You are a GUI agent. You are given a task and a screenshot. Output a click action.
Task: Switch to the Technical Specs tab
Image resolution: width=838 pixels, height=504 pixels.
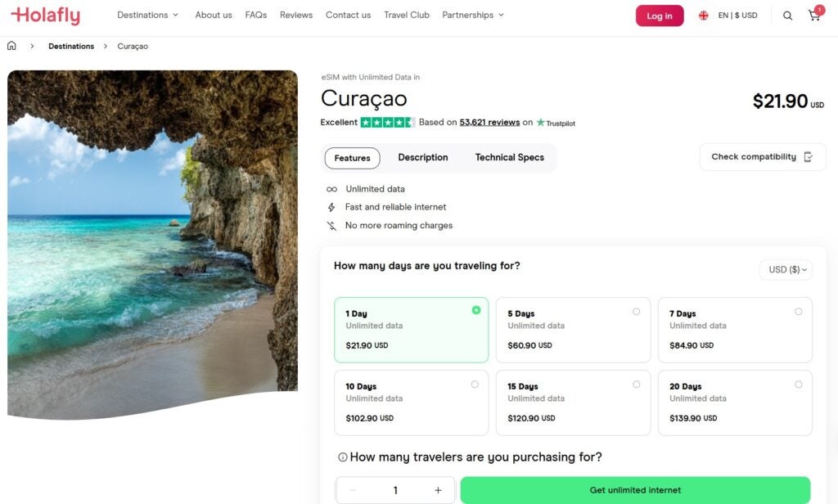(x=509, y=158)
